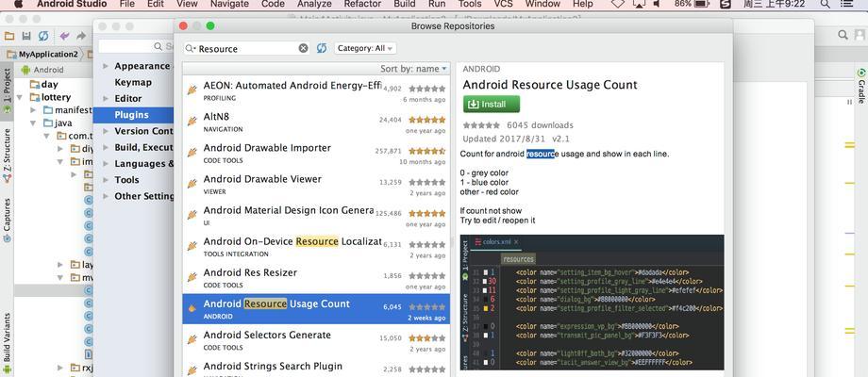Viewport: 868px width, 377px height.
Task: Open the Structure tool window tab
Action: point(7,156)
